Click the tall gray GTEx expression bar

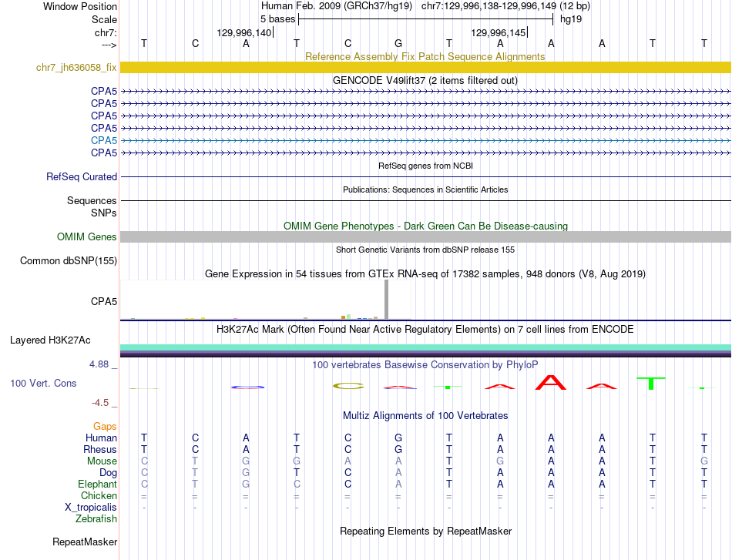coord(386,300)
